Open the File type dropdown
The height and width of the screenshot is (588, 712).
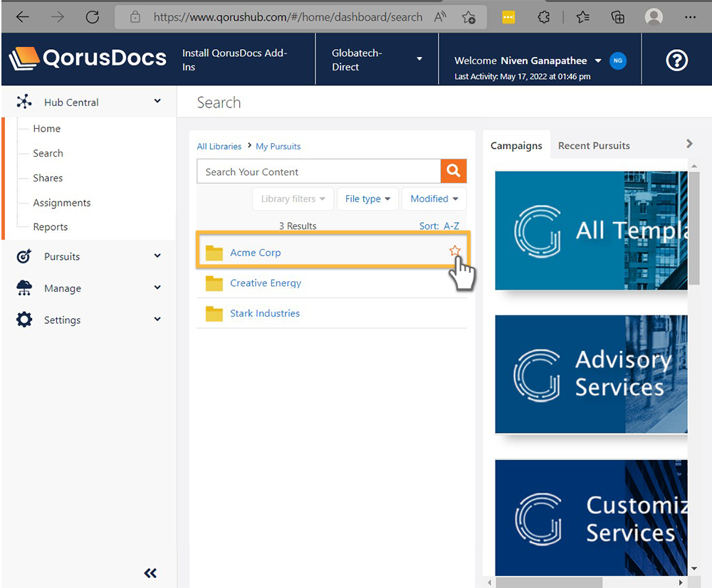[x=367, y=199]
